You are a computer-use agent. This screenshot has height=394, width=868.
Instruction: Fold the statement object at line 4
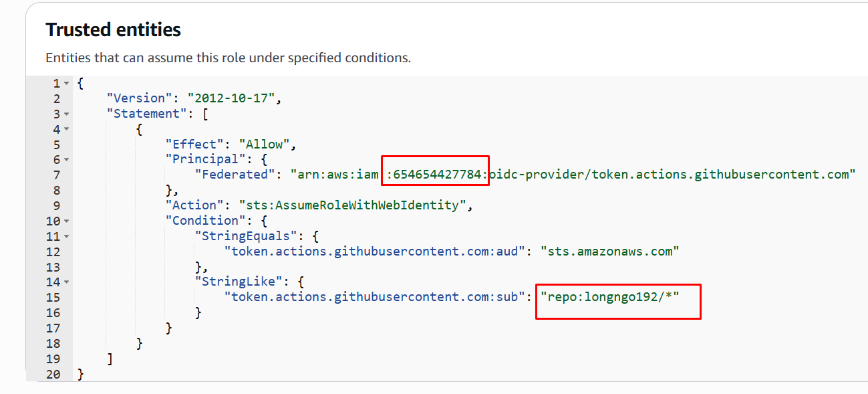[66, 130]
